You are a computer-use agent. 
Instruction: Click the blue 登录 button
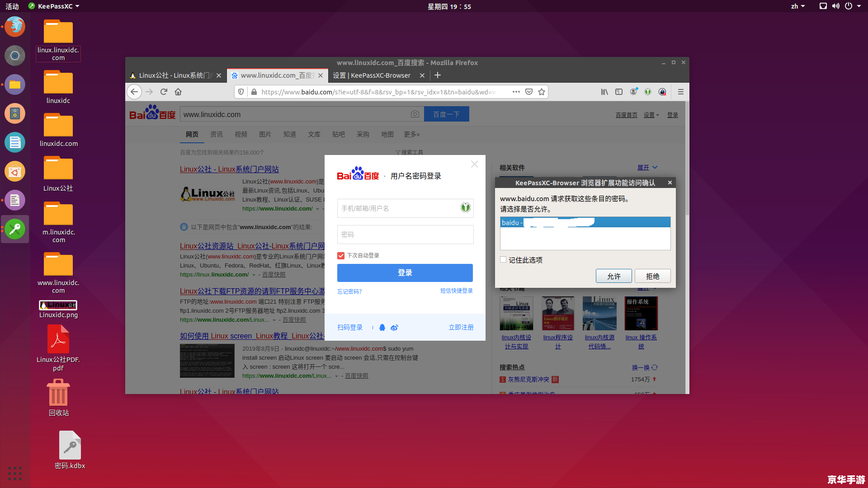(405, 273)
